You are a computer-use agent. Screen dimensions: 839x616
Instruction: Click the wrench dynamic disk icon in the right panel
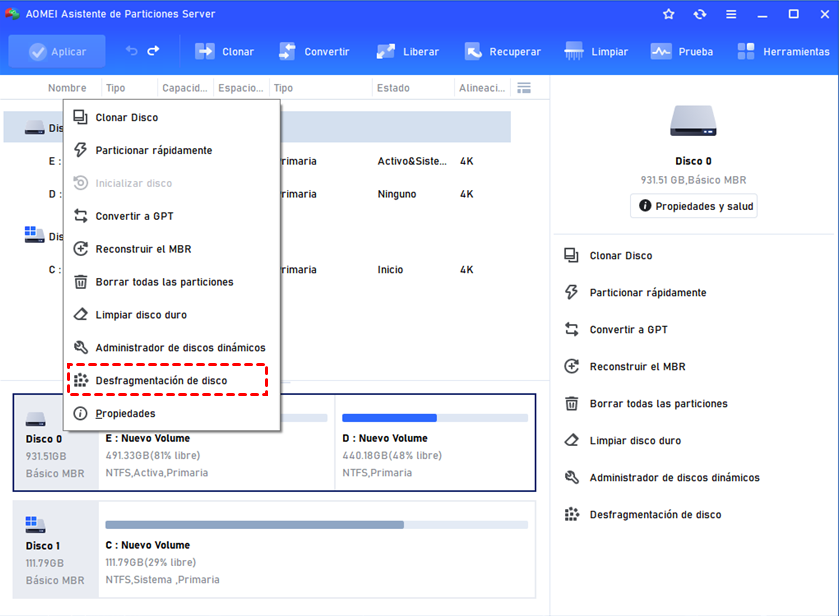coord(571,477)
